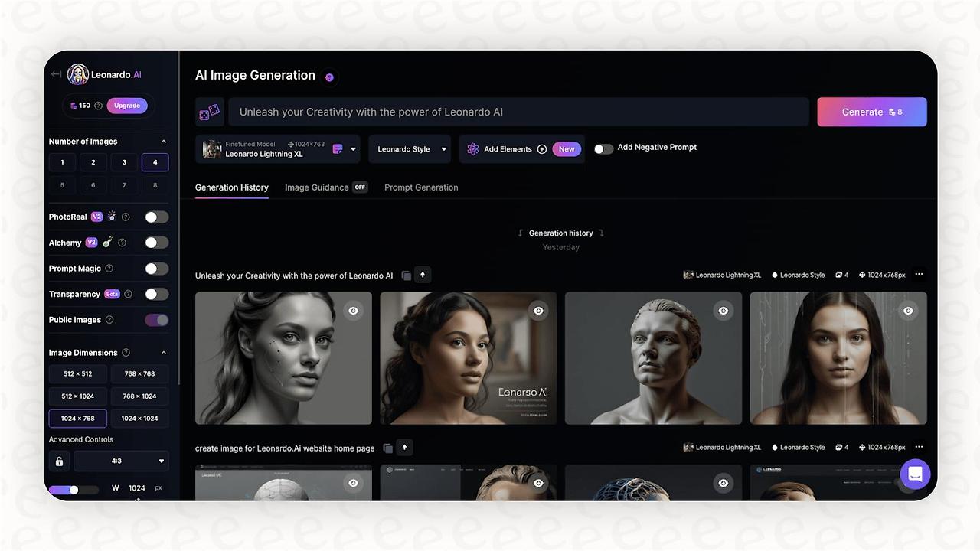Choose 512 × 512 dimension

click(78, 374)
